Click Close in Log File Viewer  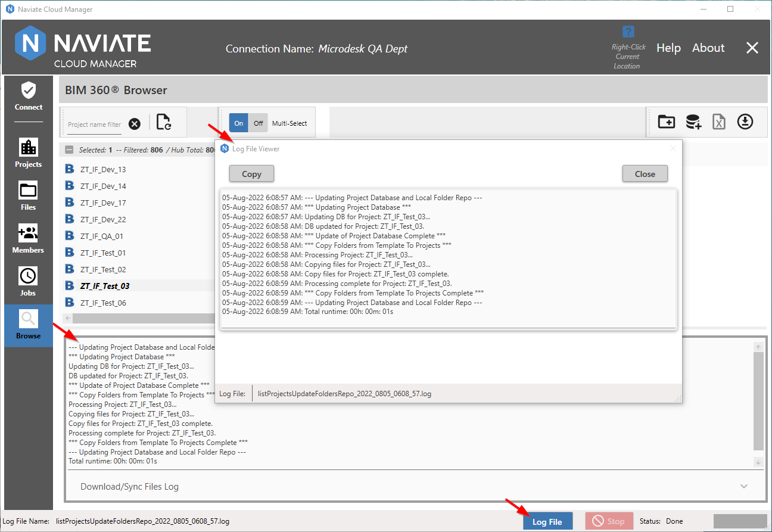click(x=645, y=174)
